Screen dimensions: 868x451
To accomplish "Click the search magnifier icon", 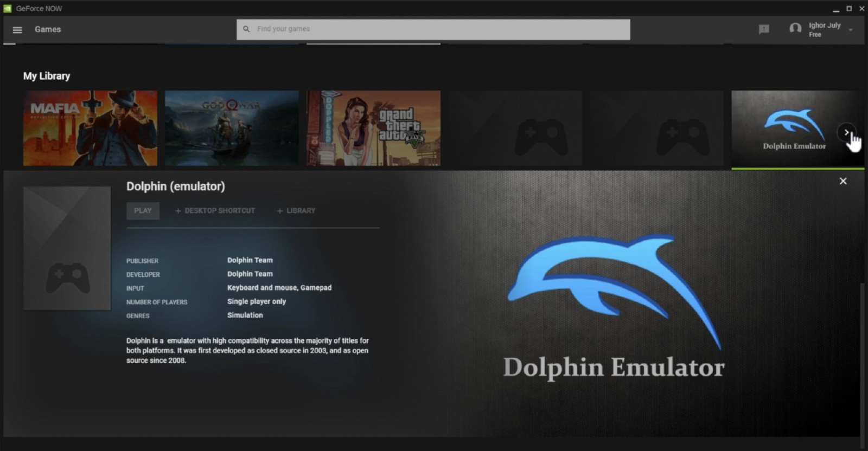I will tap(247, 29).
